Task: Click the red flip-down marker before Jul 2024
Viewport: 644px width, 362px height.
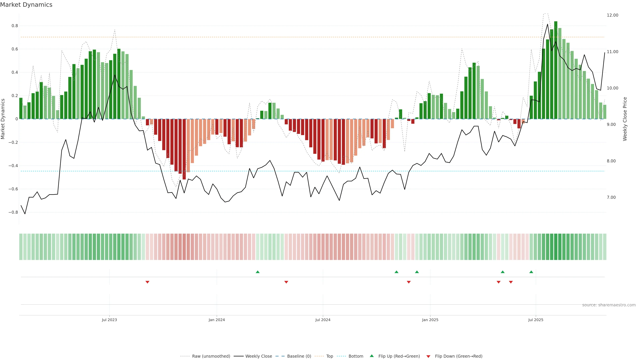Action: click(286, 282)
